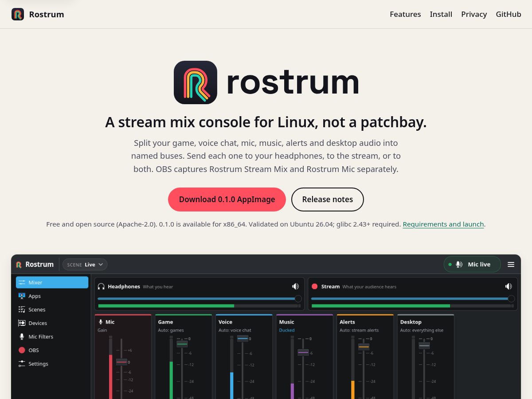
Task: Click the 'Auto: everything else' label
Action: (422, 330)
